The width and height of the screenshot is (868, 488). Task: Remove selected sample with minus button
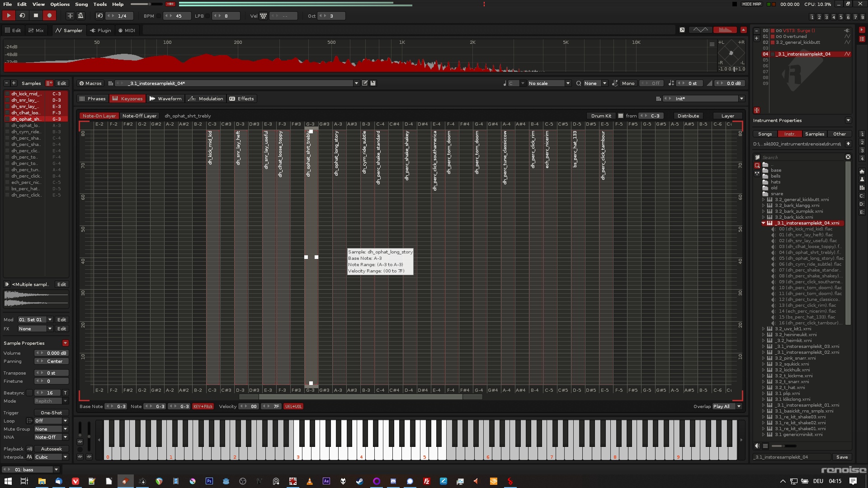click(x=6, y=83)
